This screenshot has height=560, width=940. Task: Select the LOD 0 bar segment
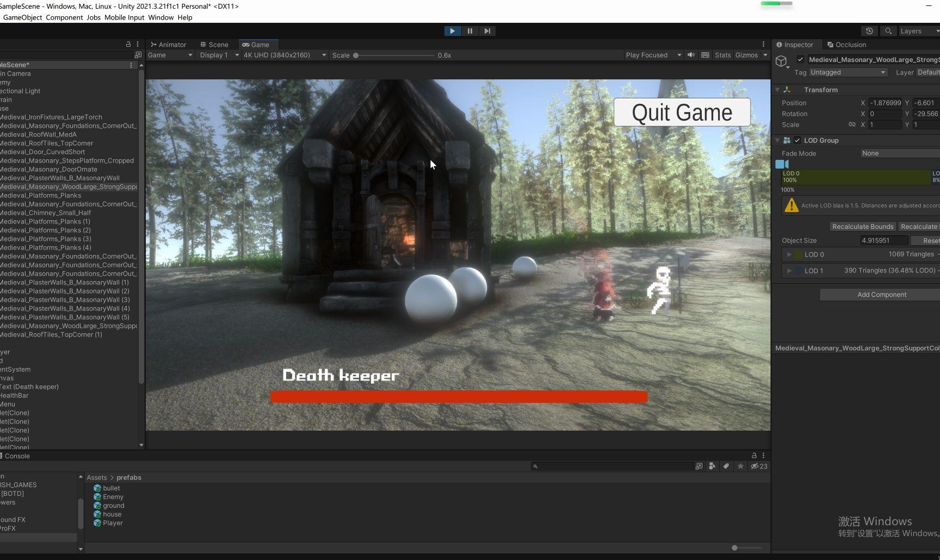pyautogui.click(x=856, y=177)
